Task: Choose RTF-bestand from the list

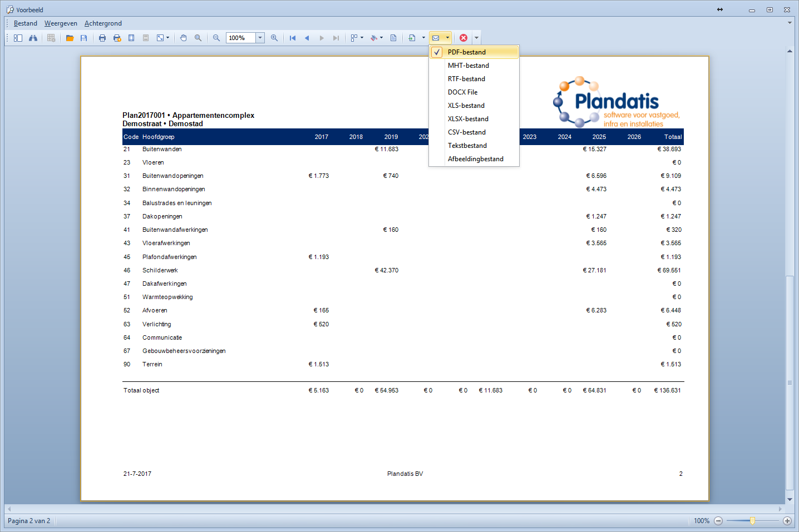Action: pos(474,79)
